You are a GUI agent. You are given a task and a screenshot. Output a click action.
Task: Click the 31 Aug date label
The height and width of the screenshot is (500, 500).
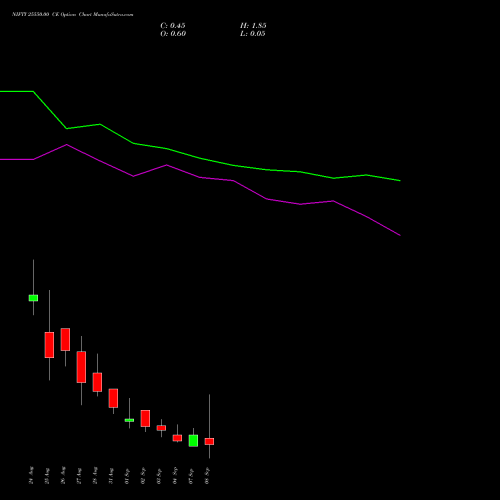[111, 475]
